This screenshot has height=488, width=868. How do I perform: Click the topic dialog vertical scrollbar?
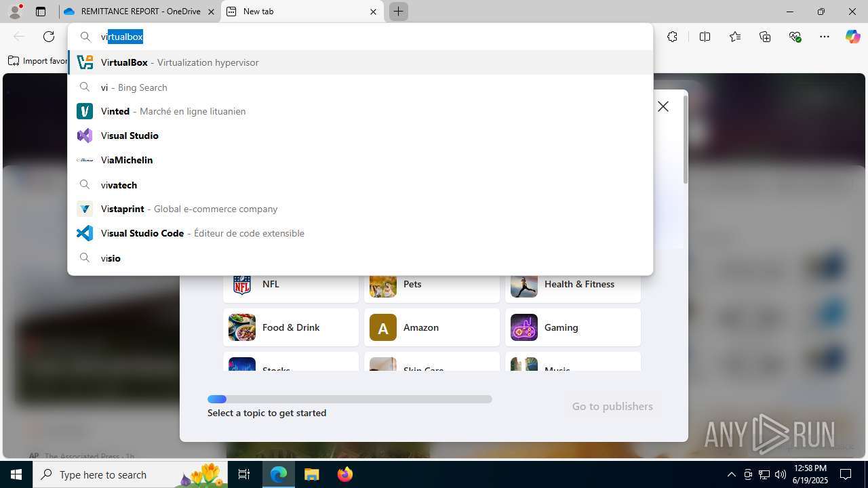click(685, 139)
